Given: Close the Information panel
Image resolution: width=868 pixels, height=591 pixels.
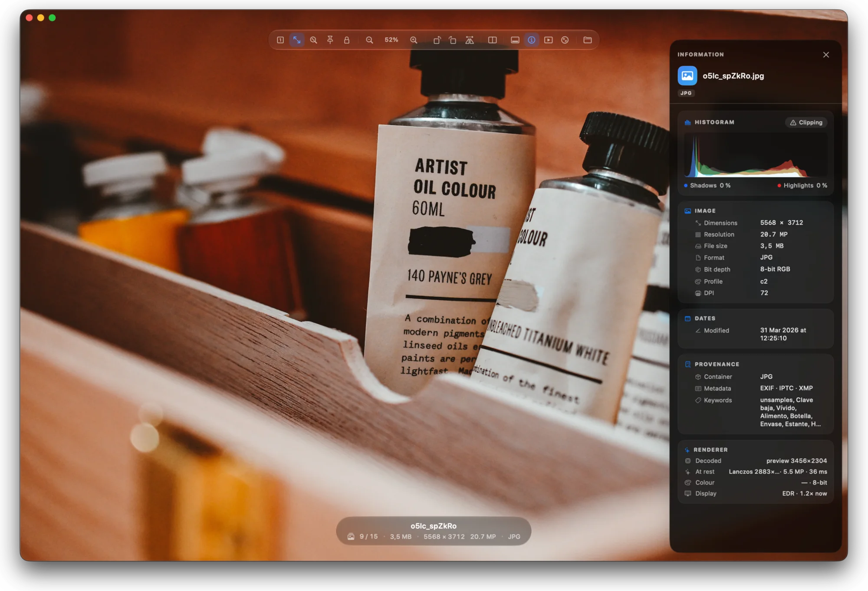Looking at the screenshot, I should coord(826,55).
